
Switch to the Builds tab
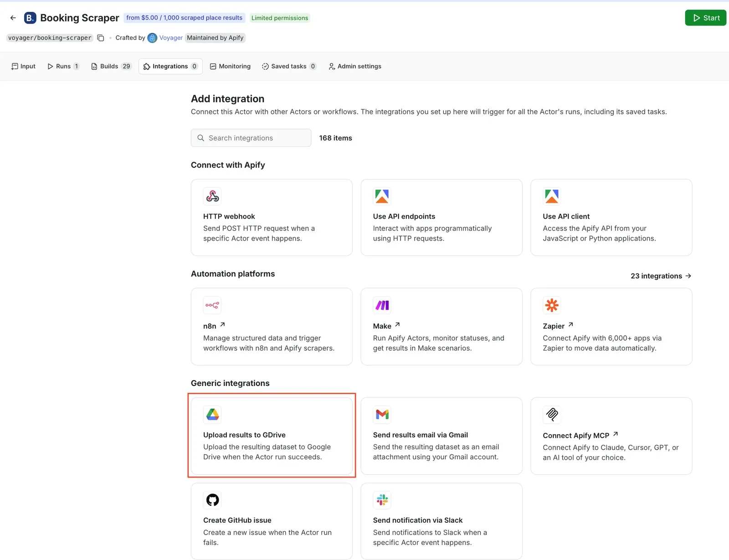(x=111, y=67)
